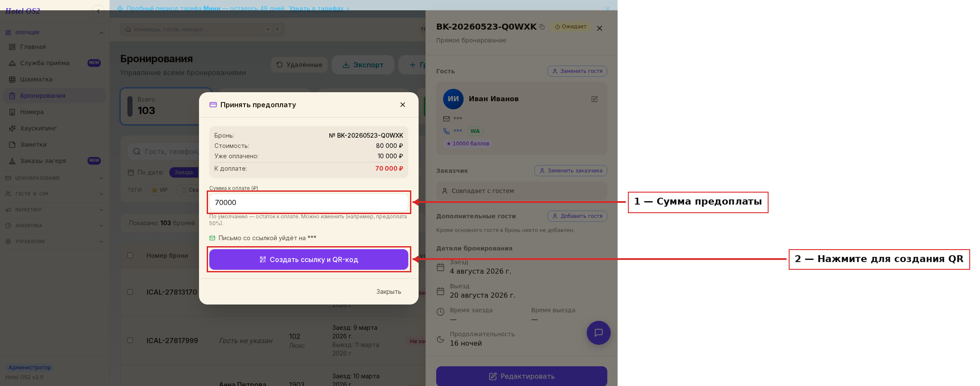Open Заказы лагеря page
The image size is (980, 386).
pyautogui.click(x=54, y=161)
